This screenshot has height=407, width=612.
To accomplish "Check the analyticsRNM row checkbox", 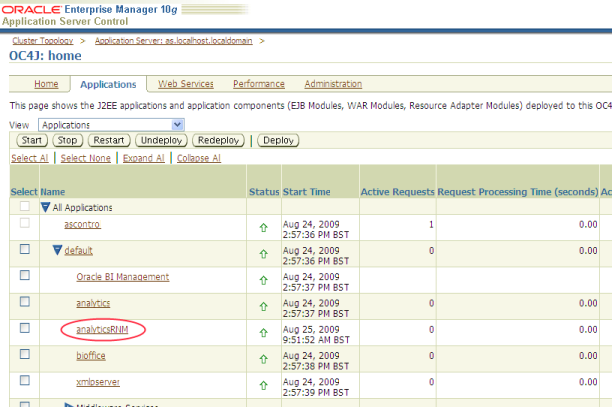I will pos(25,328).
